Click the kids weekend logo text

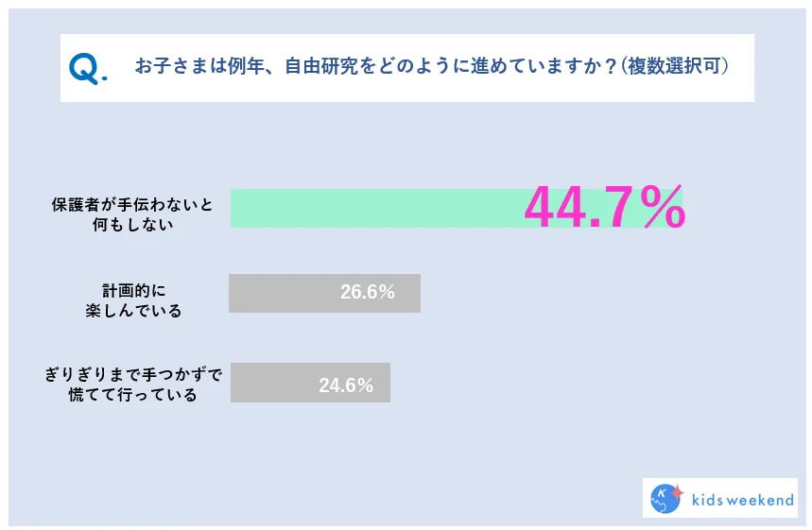743,500
